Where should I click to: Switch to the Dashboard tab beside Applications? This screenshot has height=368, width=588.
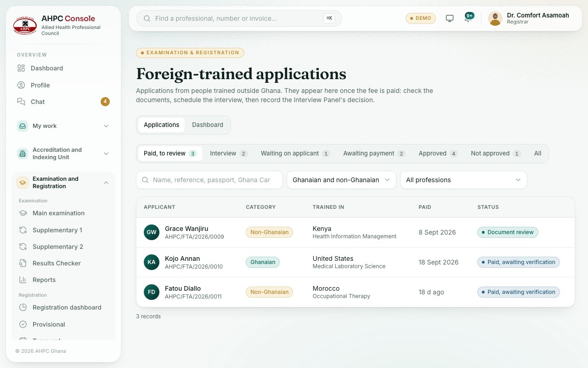point(208,125)
